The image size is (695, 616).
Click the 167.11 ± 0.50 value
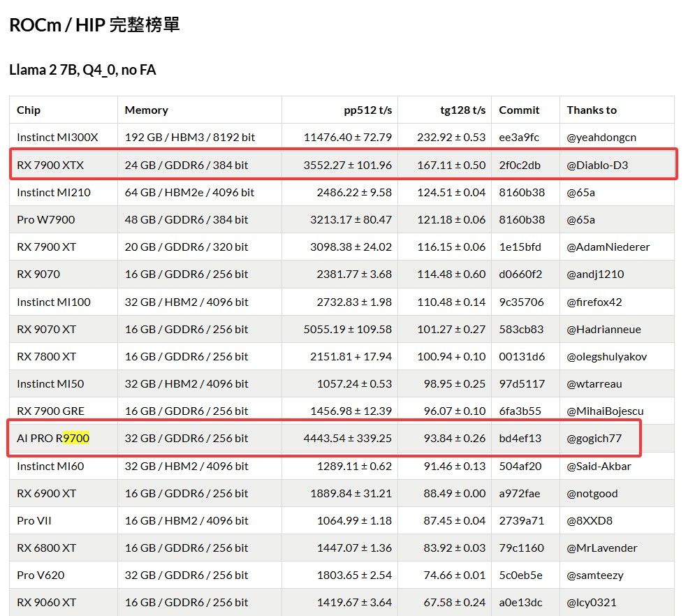tap(451, 166)
